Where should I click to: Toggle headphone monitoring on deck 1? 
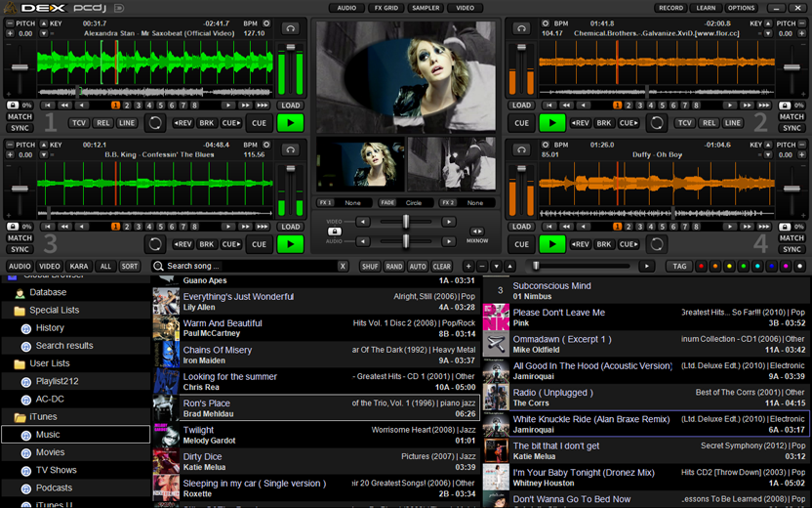coord(290,28)
